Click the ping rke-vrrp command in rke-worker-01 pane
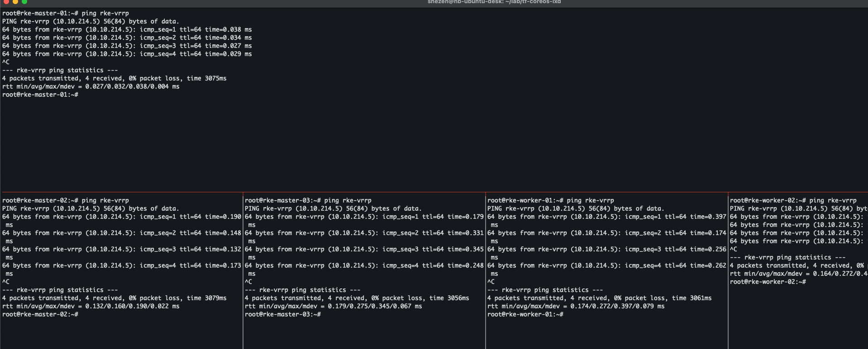 click(590, 201)
